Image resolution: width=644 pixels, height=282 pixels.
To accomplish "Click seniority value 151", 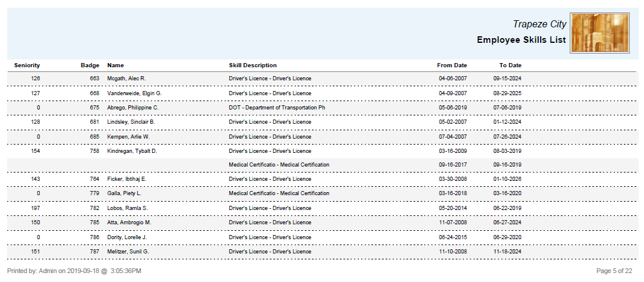I will (35, 252).
